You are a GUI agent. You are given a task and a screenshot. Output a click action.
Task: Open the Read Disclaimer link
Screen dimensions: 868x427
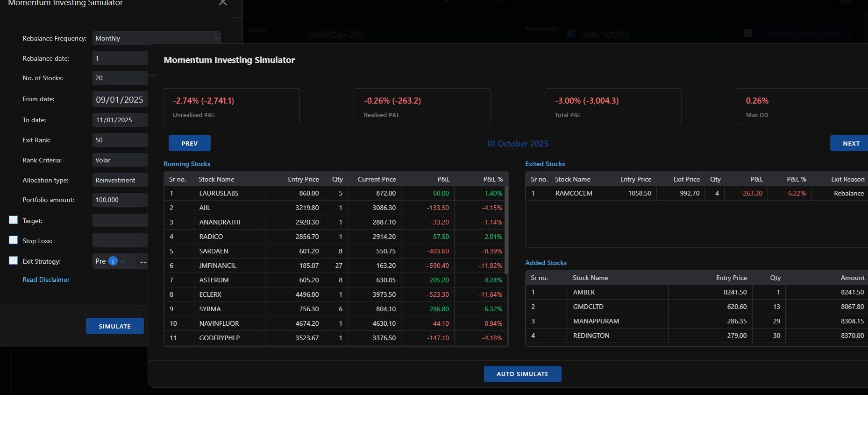click(x=46, y=280)
